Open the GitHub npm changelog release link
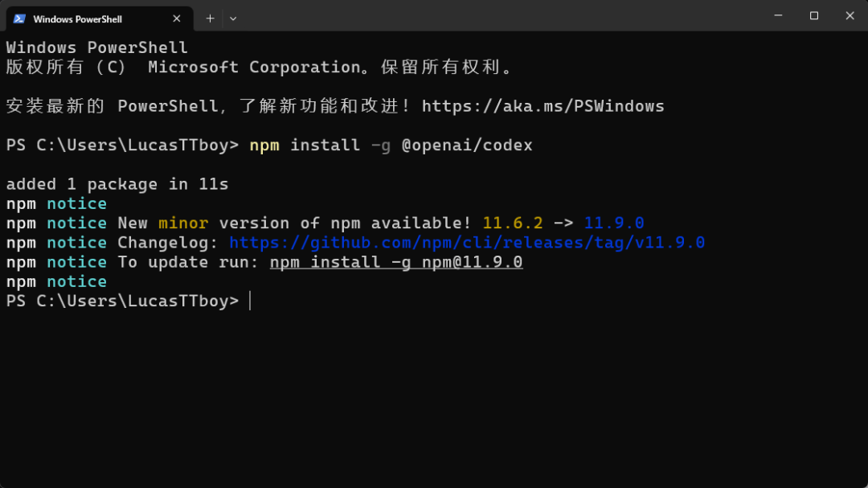This screenshot has width=868, height=488. pos(467,243)
